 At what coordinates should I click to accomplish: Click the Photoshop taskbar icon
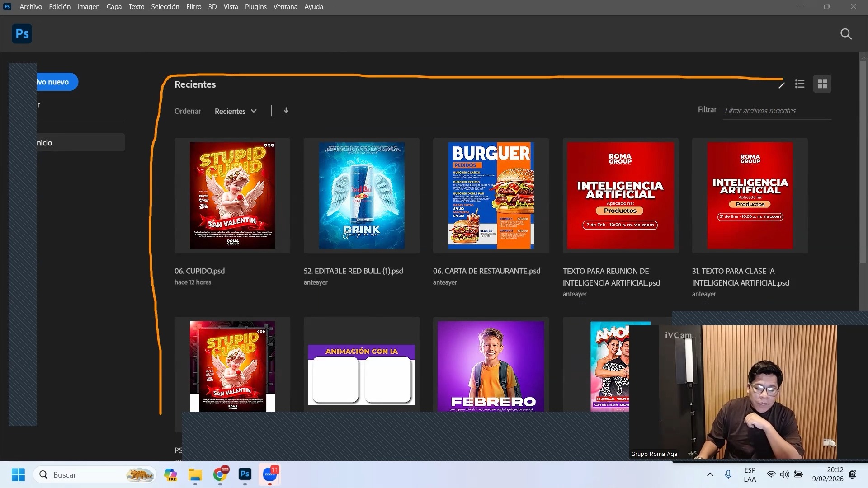(245, 474)
